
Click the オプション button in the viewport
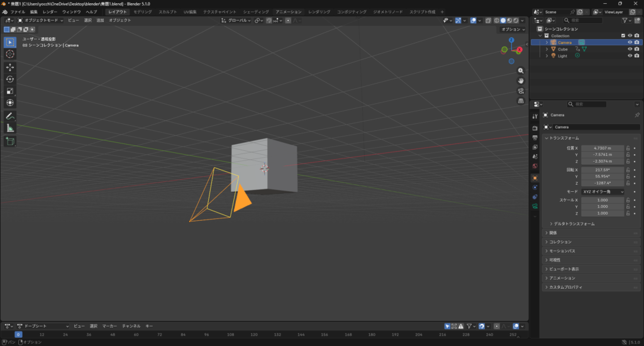(513, 30)
